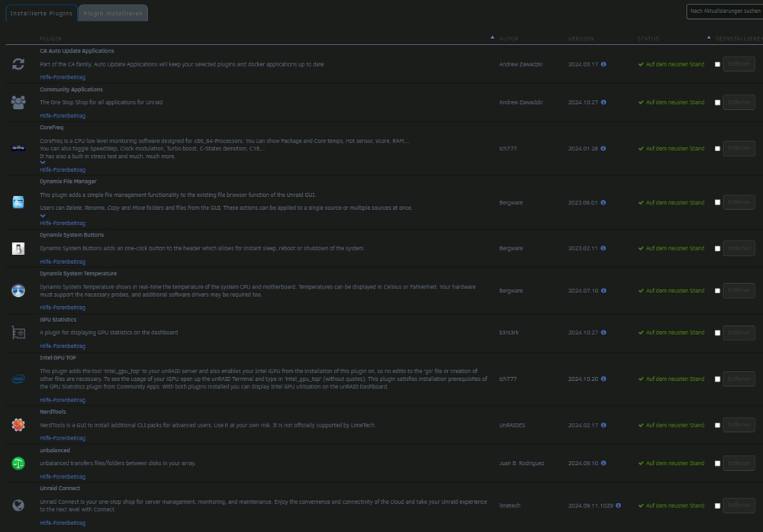The height and width of the screenshot is (532, 763).
Task: Open info icon next to version 2023.02.11
Action: 604,248
